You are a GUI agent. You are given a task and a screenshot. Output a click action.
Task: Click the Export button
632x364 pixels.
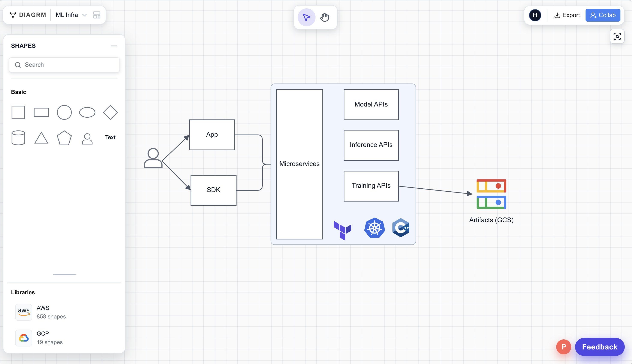[567, 15]
